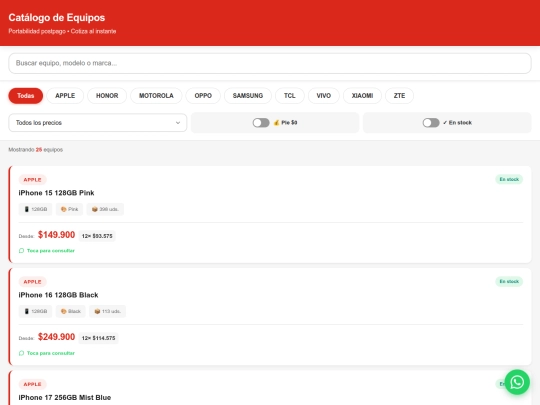Click the search equipment input field
540x405 pixels.
click(270, 63)
